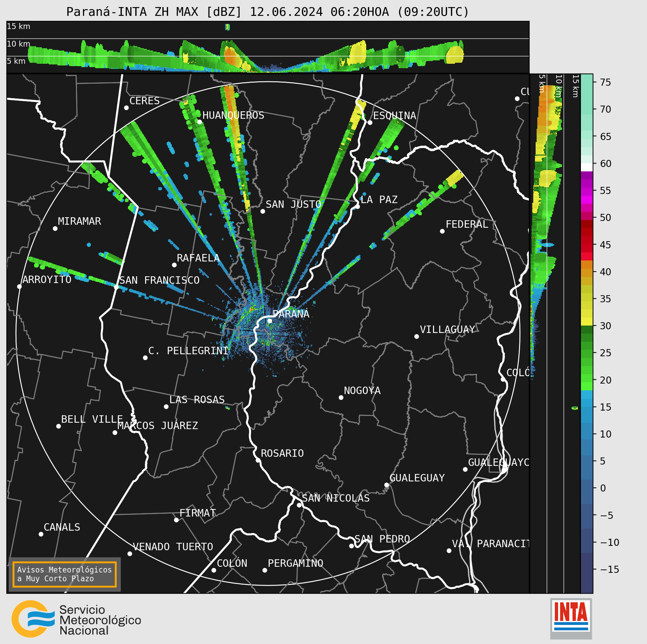647x644 pixels.
Task: Click the ROSARIO city label
Action: (282, 453)
